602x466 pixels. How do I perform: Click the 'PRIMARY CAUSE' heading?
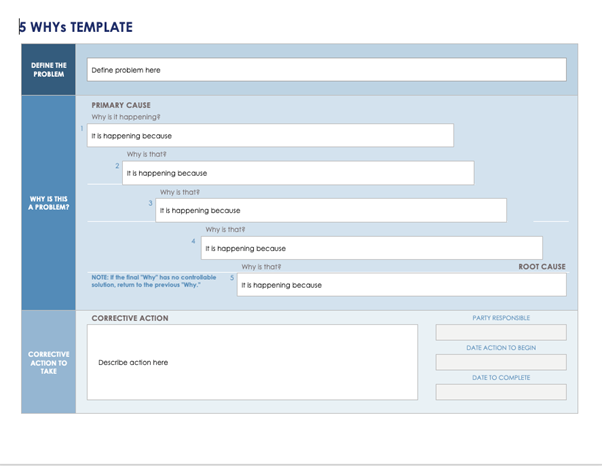(x=121, y=105)
